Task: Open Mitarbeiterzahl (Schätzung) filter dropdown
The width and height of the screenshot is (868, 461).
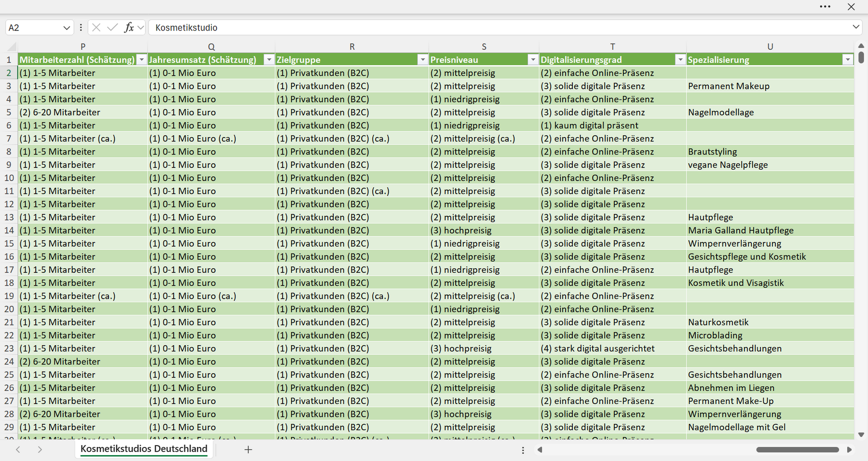Action: click(141, 60)
